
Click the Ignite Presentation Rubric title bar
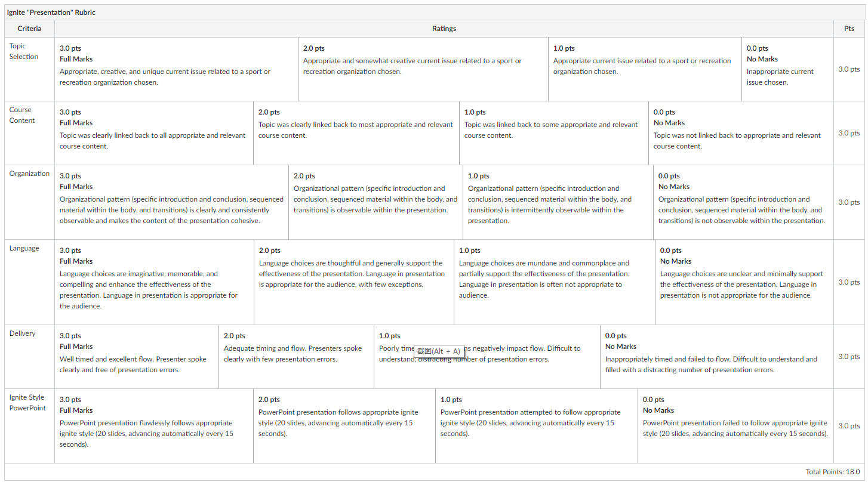point(434,13)
